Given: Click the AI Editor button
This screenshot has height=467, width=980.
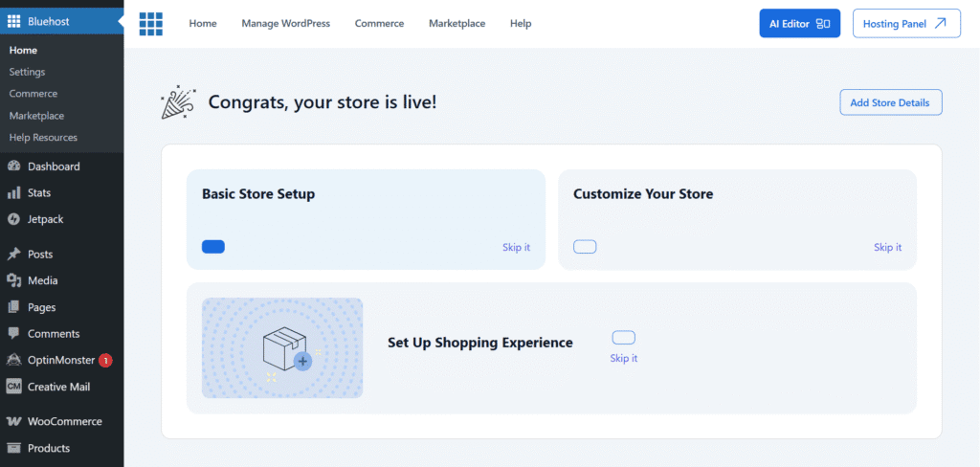Looking at the screenshot, I should coord(799,24).
